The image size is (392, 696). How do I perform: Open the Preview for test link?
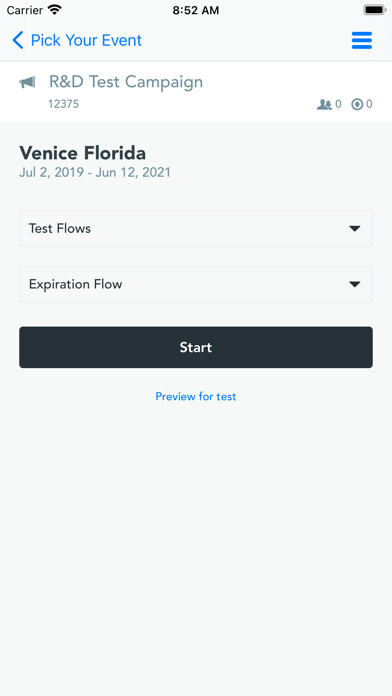tap(196, 396)
